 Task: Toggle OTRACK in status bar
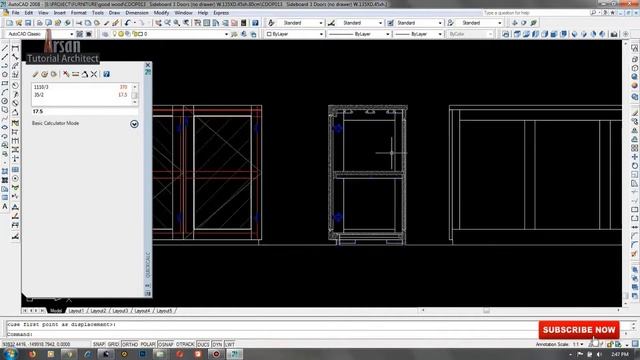click(x=185, y=344)
